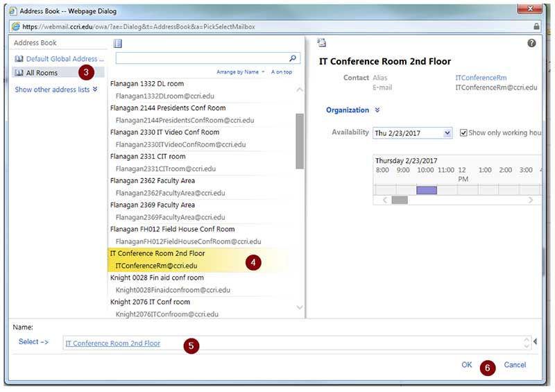555x392 pixels.
Task: Open the help question mark icon
Action: point(531,43)
